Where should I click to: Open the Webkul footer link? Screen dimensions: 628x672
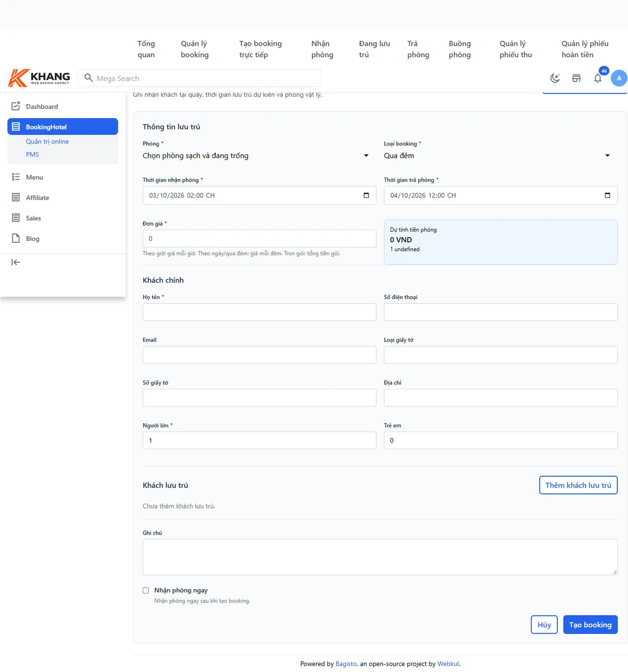coord(448,664)
